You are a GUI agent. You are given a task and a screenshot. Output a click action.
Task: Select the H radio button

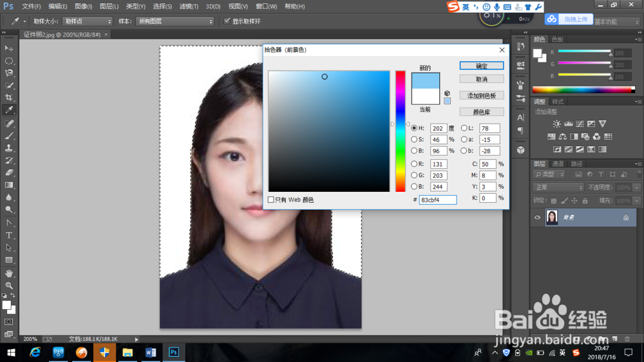tap(414, 128)
